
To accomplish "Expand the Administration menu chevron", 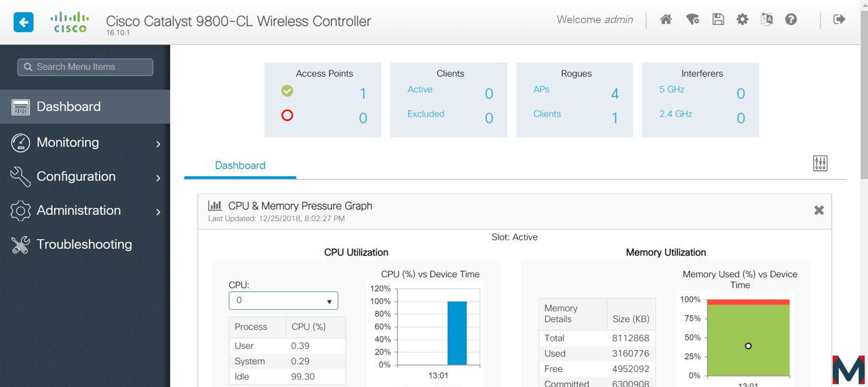I will click(158, 211).
